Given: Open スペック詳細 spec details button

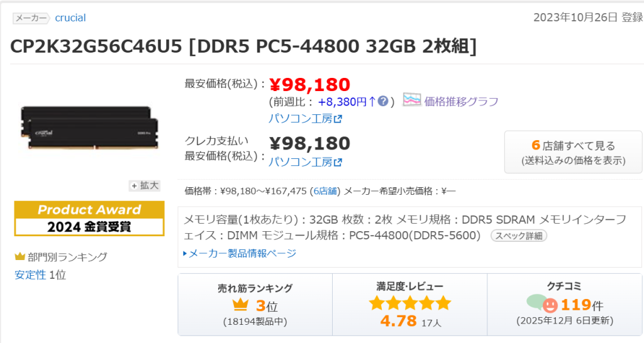Looking at the screenshot, I should click(x=519, y=236).
